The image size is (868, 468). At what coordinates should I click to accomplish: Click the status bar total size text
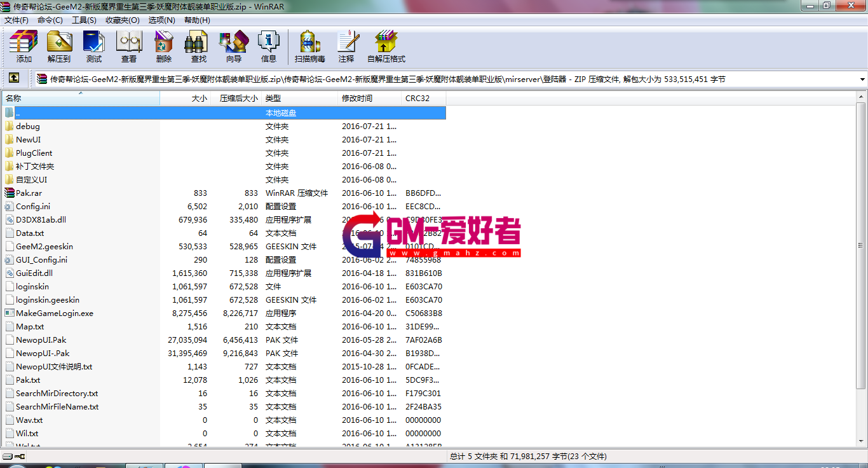click(x=528, y=456)
